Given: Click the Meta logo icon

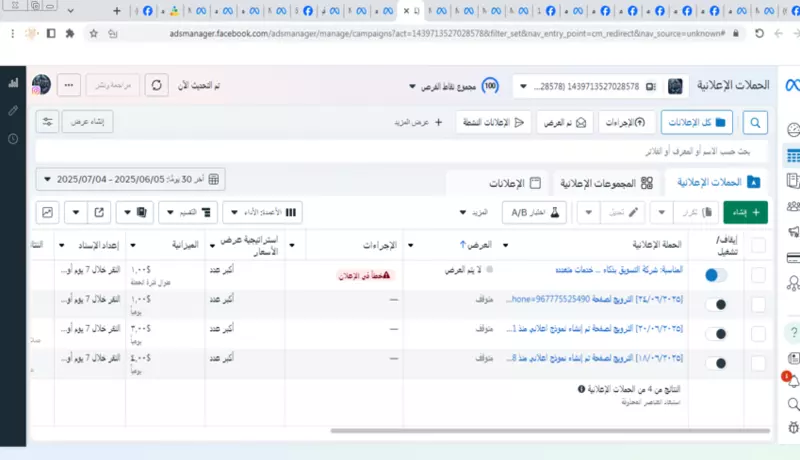Looking at the screenshot, I should coord(792,86).
